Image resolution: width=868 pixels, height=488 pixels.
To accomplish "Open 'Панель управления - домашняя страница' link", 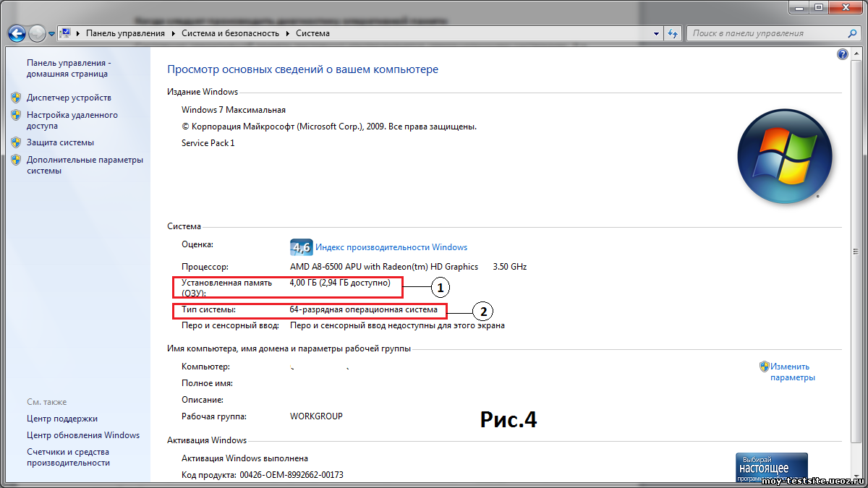I will tap(69, 68).
